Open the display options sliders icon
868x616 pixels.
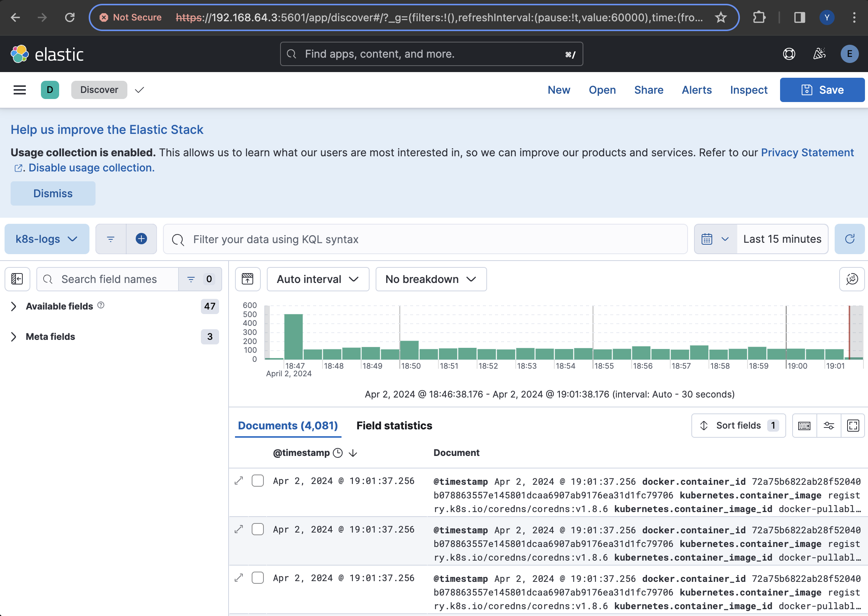coord(829,426)
